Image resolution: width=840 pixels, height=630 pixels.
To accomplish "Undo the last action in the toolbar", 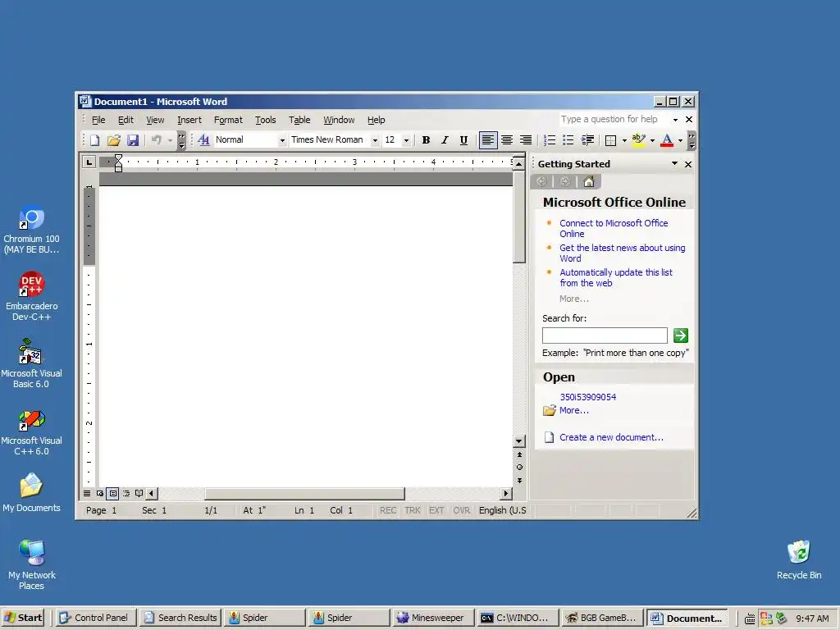I will (x=157, y=140).
